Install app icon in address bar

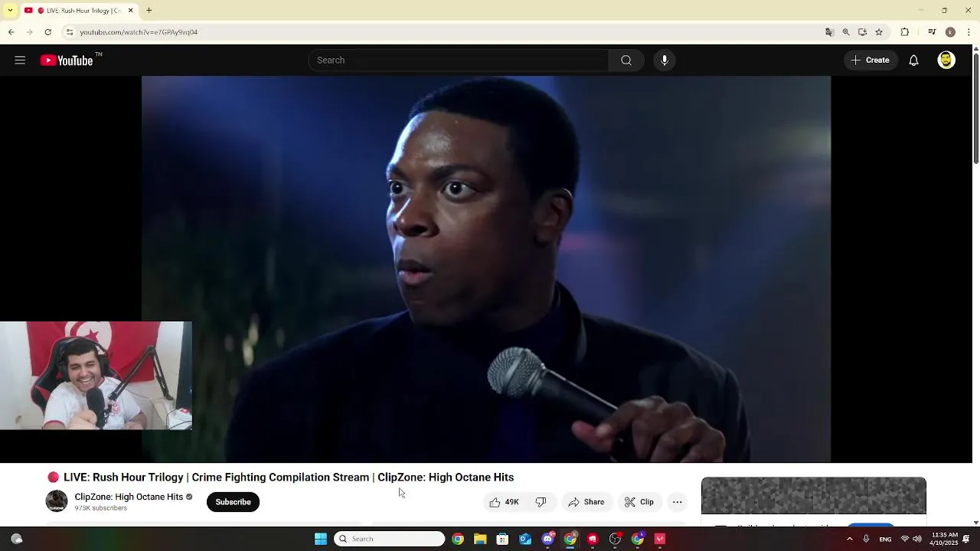click(x=862, y=32)
